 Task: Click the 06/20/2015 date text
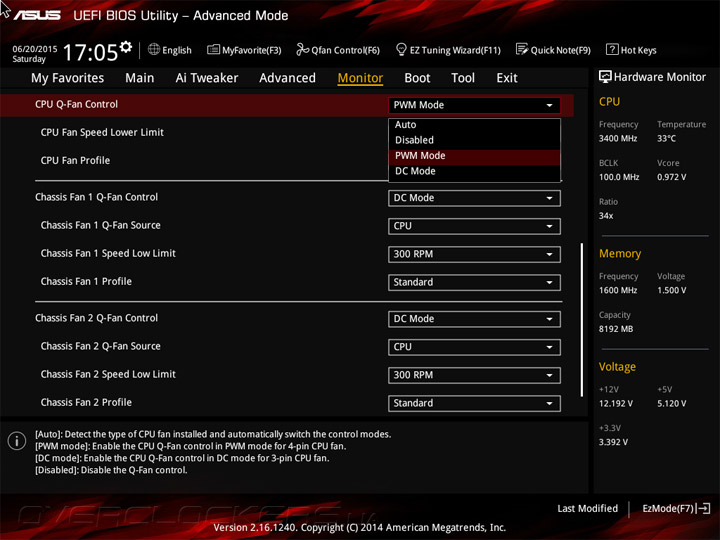click(34, 49)
